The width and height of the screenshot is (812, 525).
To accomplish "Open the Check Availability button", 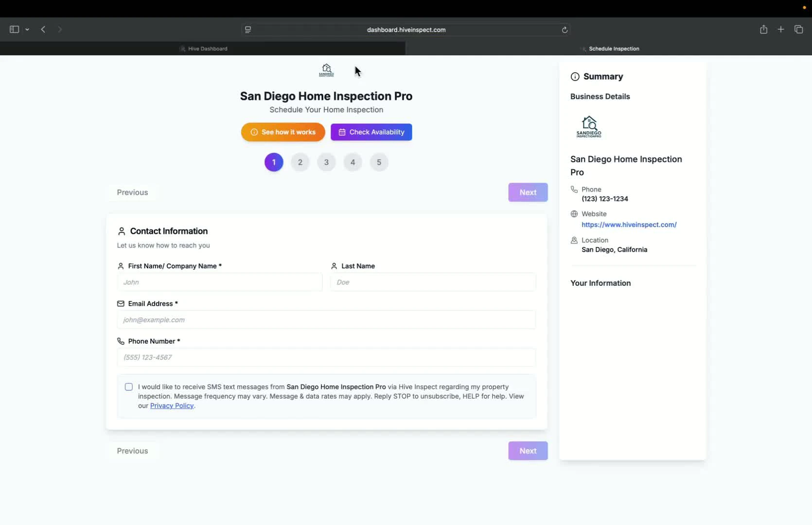I will pos(371,132).
